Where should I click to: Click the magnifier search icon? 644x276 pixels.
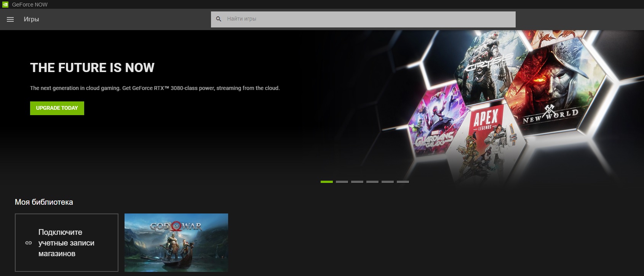219,19
